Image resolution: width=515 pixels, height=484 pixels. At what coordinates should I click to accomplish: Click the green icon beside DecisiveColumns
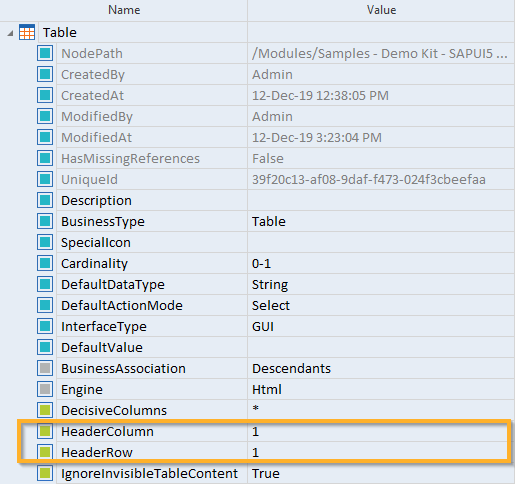[45, 410]
